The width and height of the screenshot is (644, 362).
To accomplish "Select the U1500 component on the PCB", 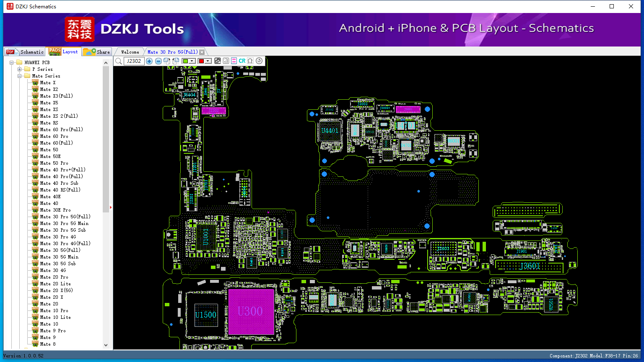I will [x=206, y=315].
